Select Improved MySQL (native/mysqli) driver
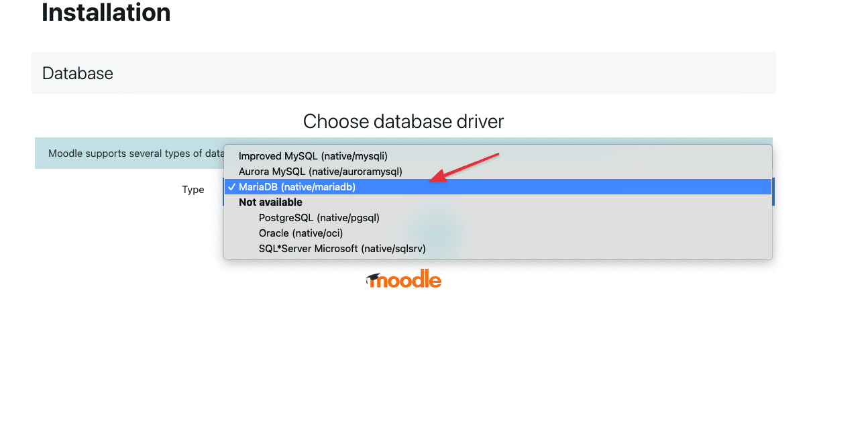Image resolution: width=868 pixels, height=427 pixels. point(313,156)
